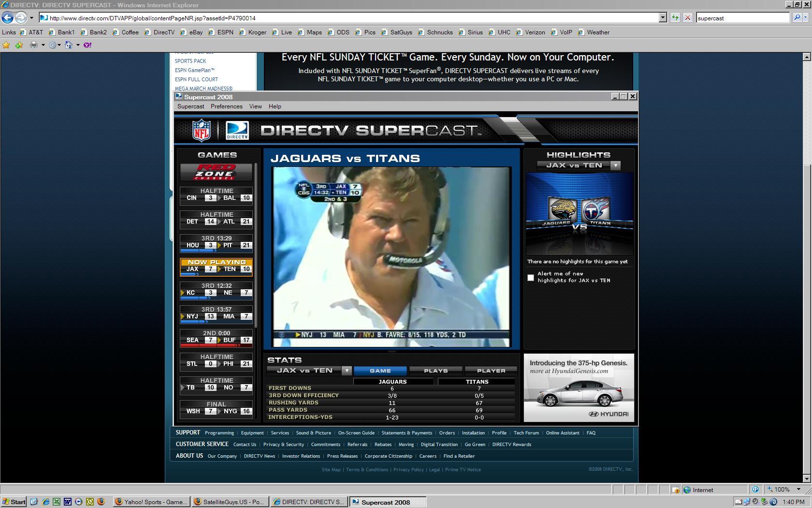Image resolution: width=812 pixels, height=508 pixels.
Task: Select the STL vs PHI game
Action: tap(216, 361)
